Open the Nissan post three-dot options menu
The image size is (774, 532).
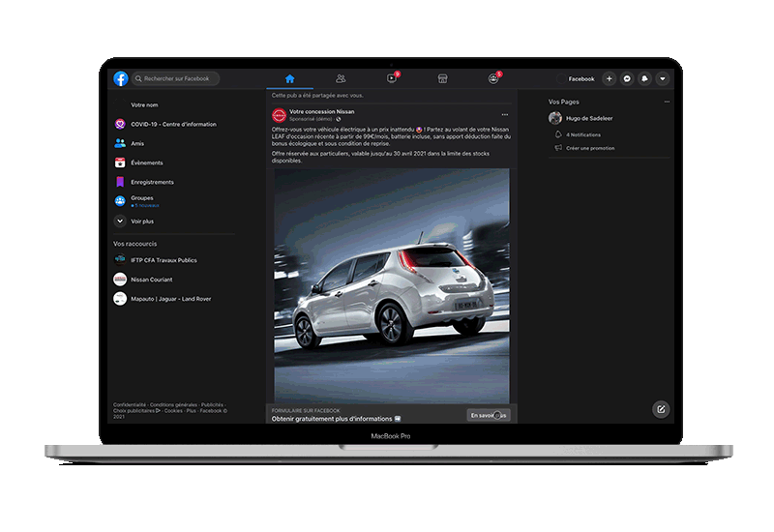pos(504,114)
